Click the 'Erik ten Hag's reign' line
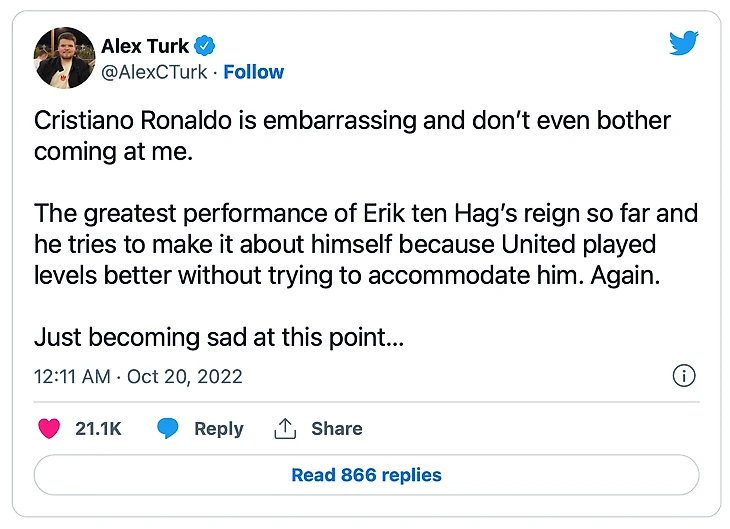 pyautogui.click(x=365, y=214)
